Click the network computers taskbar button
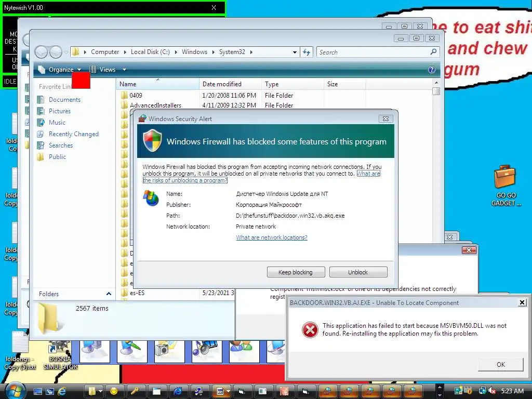 [x=199, y=391]
